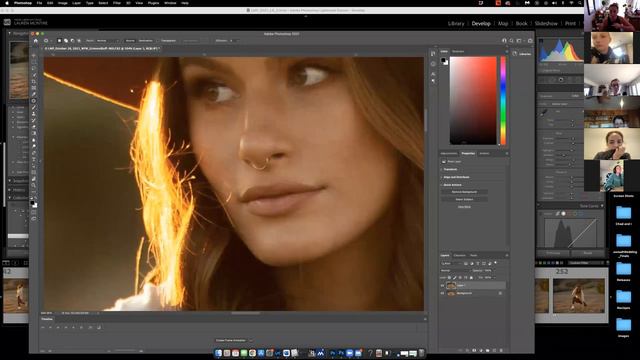Select the Eyedropper tool

click(34, 94)
